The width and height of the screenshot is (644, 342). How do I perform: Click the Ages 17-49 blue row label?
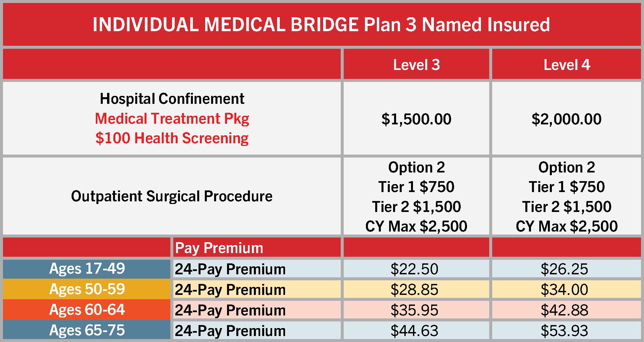point(87,268)
